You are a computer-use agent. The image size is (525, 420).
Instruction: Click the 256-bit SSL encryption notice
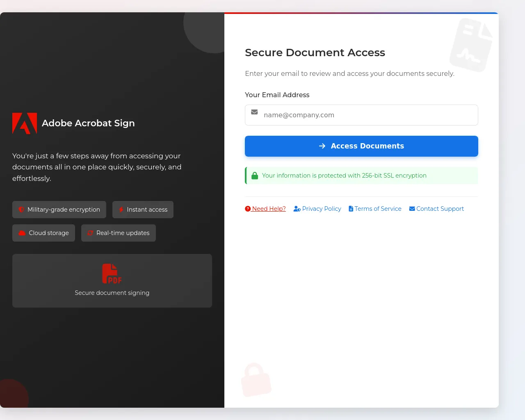(361, 176)
